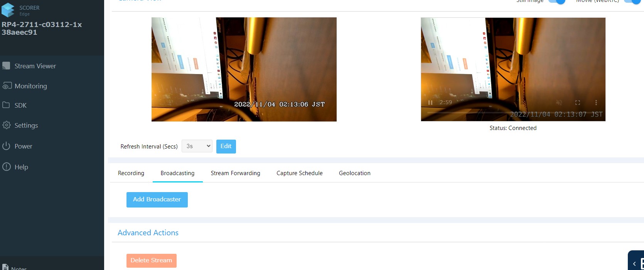Pause the WebRTC live video
644x270 pixels.
click(x=430, y=103)
